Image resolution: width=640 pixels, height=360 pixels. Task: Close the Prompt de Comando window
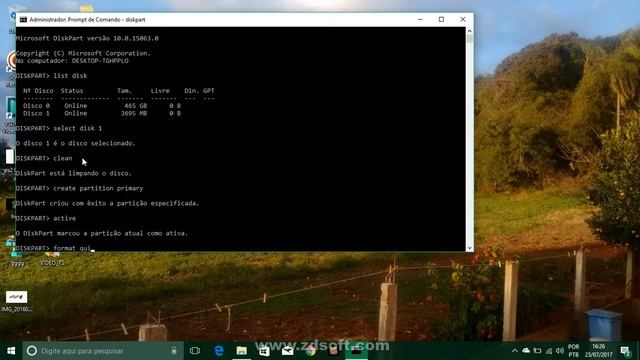462,20
